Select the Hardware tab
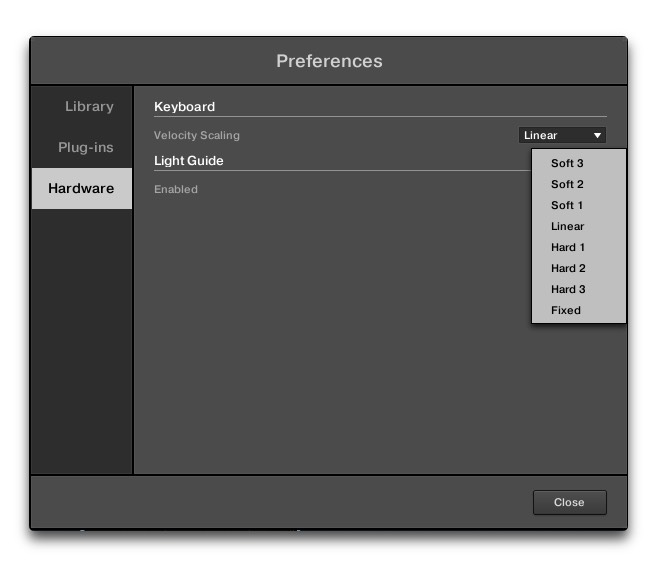This screenshot has height=567, width=657. 82,189
